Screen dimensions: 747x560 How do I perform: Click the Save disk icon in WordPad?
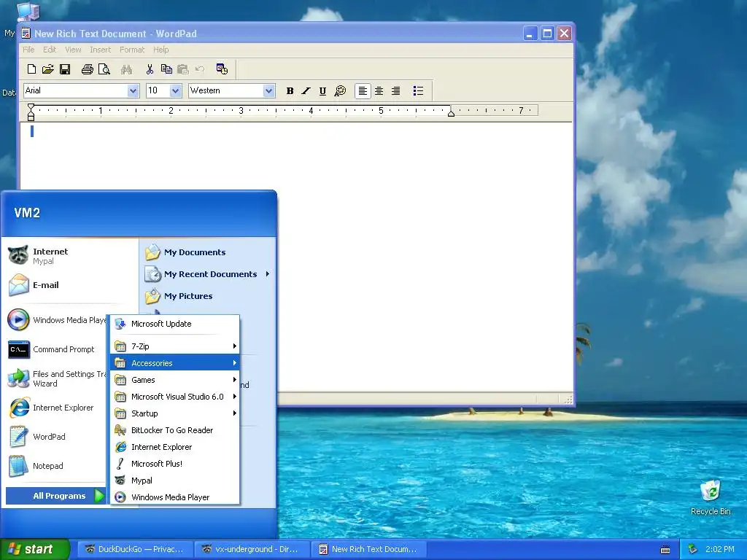(65, 69)
